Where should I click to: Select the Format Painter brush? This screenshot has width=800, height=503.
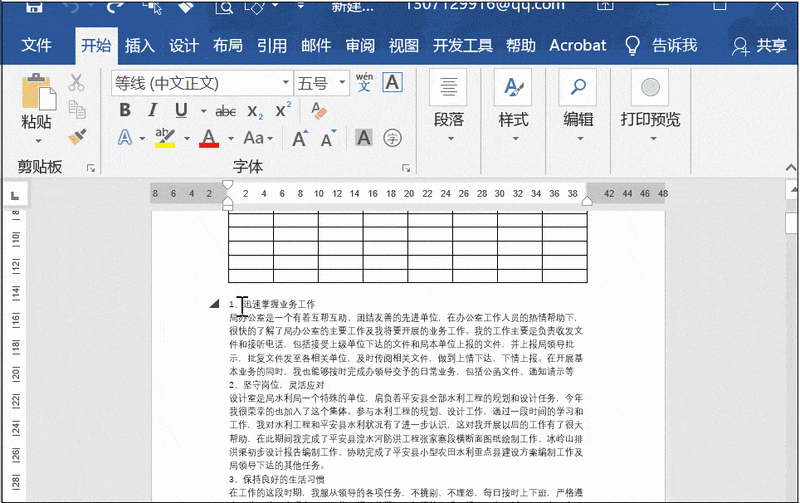click(x=76, y=135)
